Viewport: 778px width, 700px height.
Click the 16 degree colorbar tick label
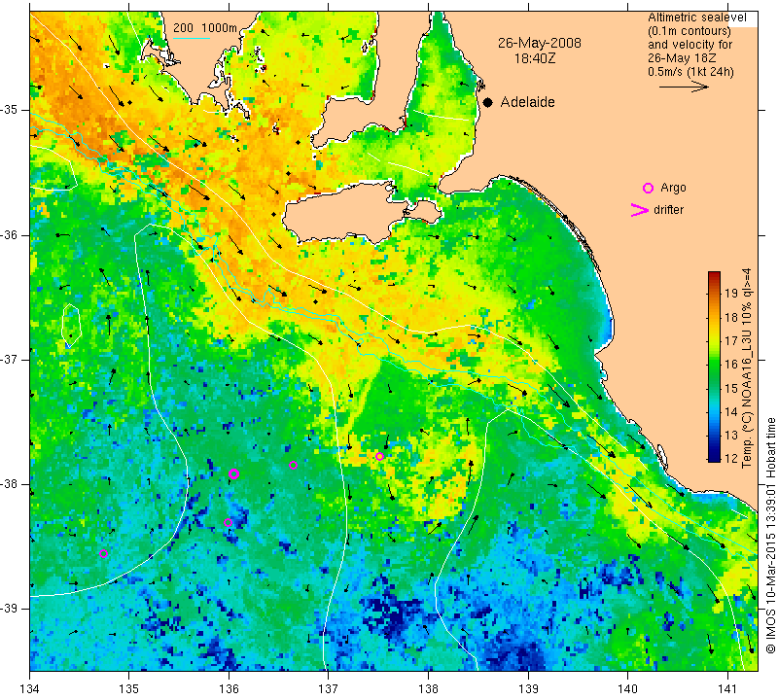coord(731,365)
